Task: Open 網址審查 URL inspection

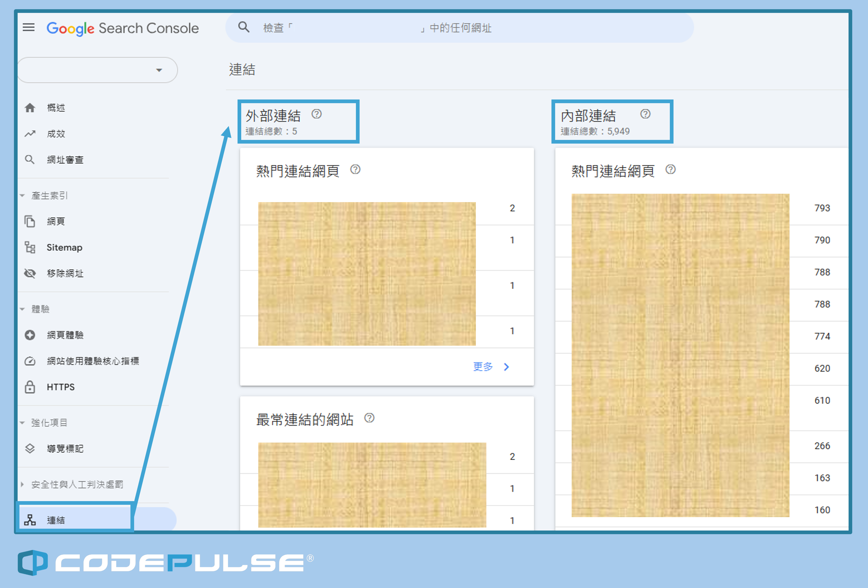Action: pyautogui.click(x=65, y=160)
